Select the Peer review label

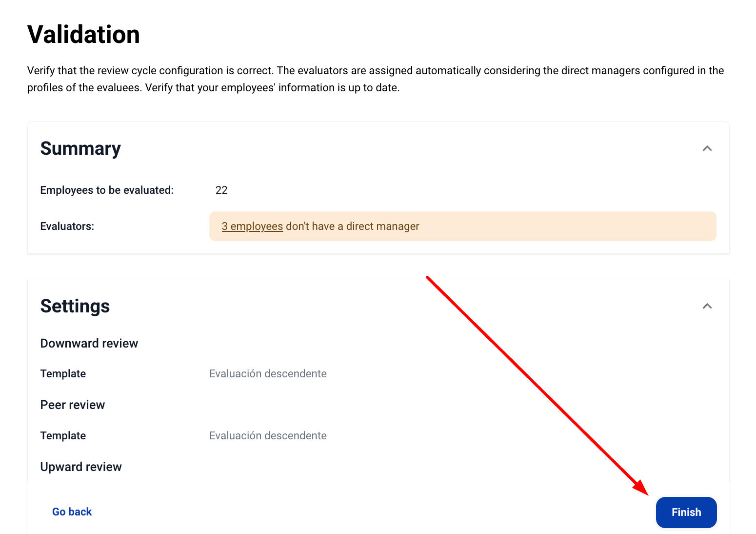[x=73, y=405]
